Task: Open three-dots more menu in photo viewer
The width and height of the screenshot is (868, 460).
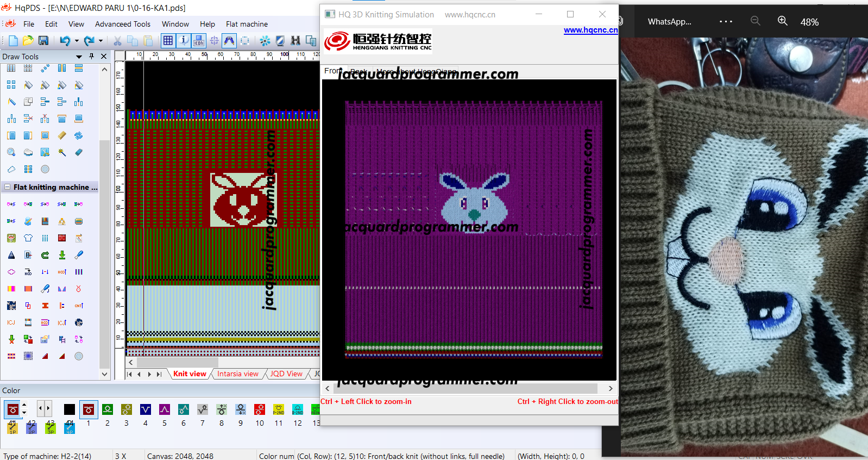Action: (726, 21)
